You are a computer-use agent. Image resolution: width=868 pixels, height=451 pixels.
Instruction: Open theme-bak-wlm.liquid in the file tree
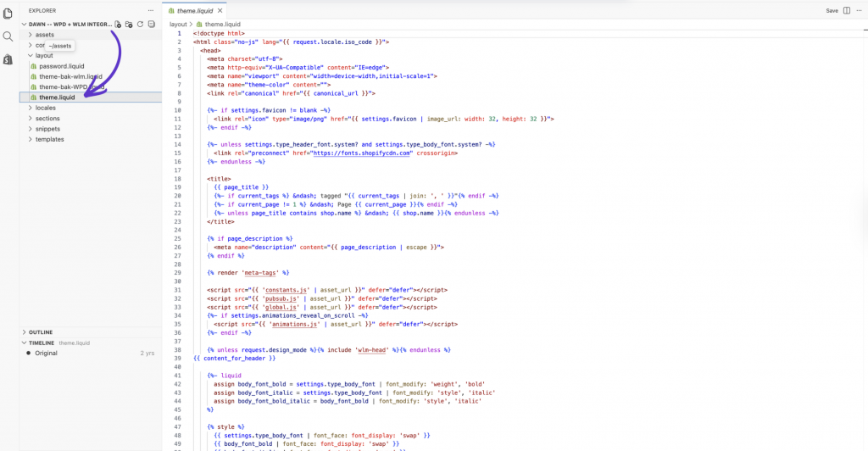pyautogui.click(x=71, y=76)
